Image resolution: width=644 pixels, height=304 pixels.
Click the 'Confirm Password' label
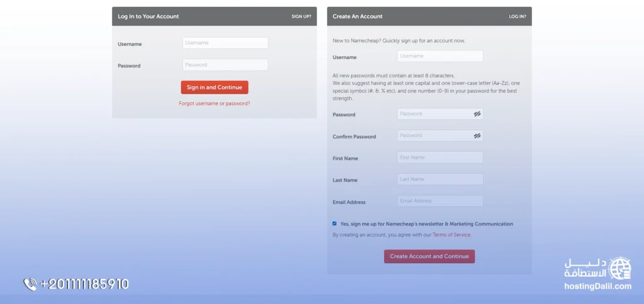[354, 137]
